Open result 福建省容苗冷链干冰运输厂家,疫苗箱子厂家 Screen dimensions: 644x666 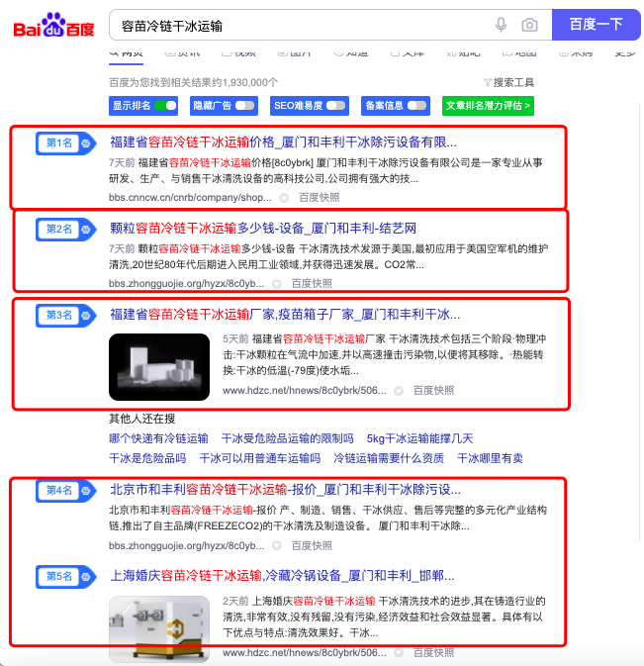pyautogui.click(x=285, y=315)
